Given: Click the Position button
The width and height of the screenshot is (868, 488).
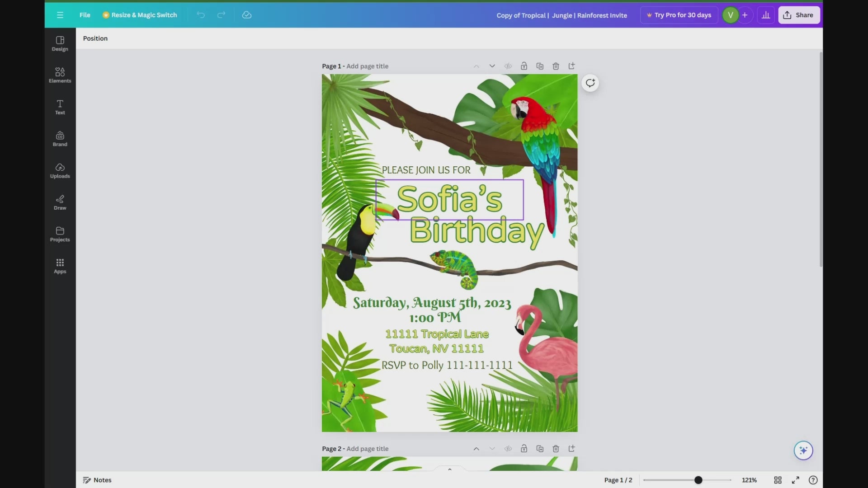Looking at the screenshot, I should (x=95, y=38).
